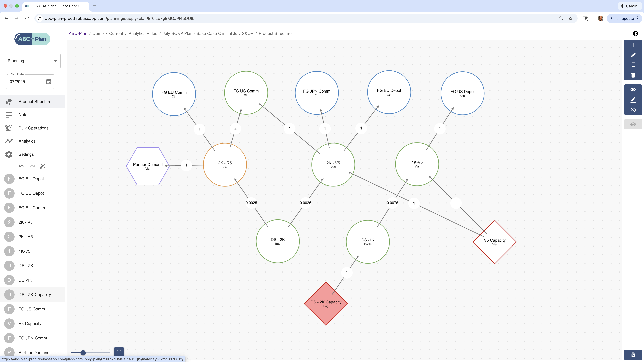The height and width of the screenshot is (362, 644).
Task: Click the trash delete icon
Action: (633, 75)
